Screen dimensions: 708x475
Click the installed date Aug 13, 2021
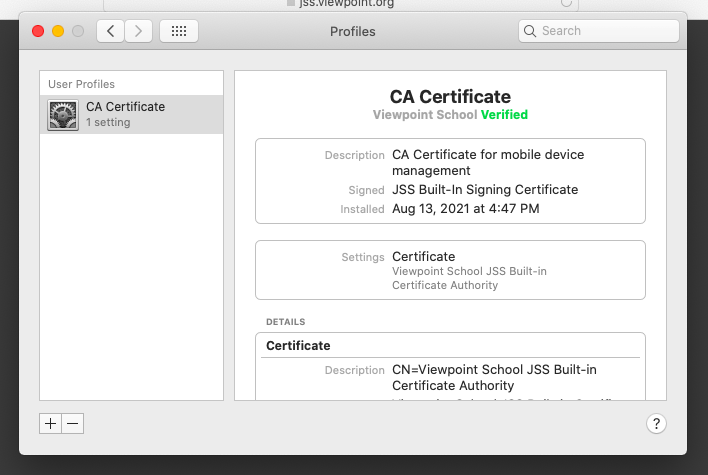pyautogui.click(x=465, y=209)
